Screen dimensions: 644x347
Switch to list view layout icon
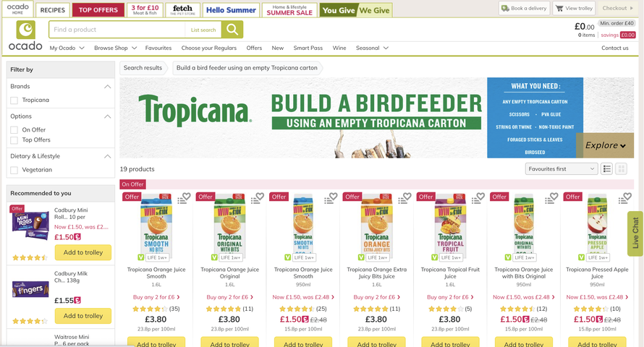tap(606, 168)
